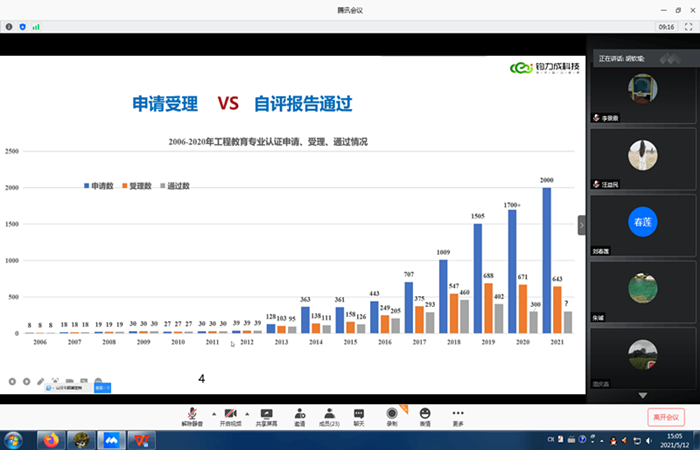Start recording with the 录制 icon
The height and width of the screenshot is (450, 700).
click(x=392, y=415)
